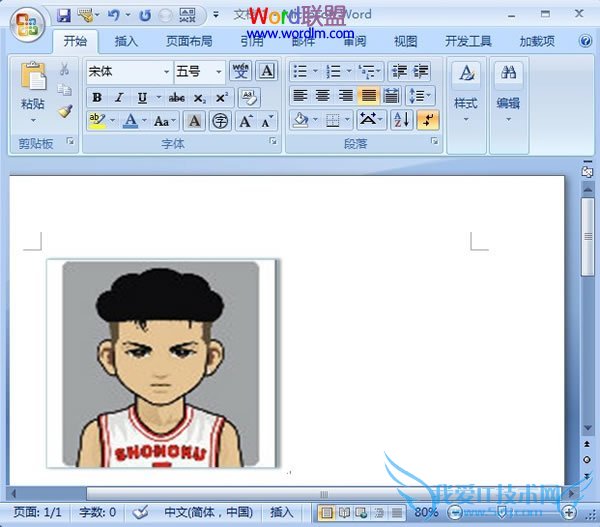Open the font name dropdown 宋体
Image resolution: width=600 pixels, height=527 pixels.
pos(128,71)
